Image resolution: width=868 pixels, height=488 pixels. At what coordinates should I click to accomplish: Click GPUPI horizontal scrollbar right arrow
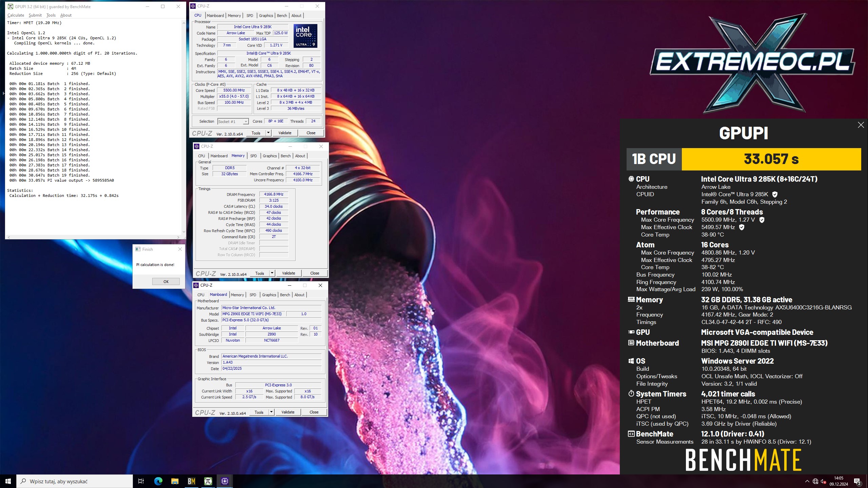pyautogui.click(x=179, y=237)
